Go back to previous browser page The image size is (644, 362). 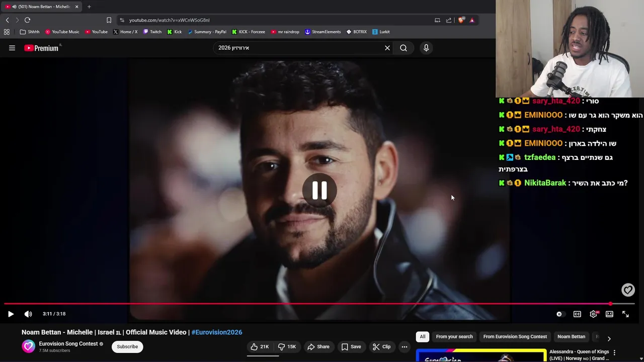pyautogui.click(x=7, y=20)
